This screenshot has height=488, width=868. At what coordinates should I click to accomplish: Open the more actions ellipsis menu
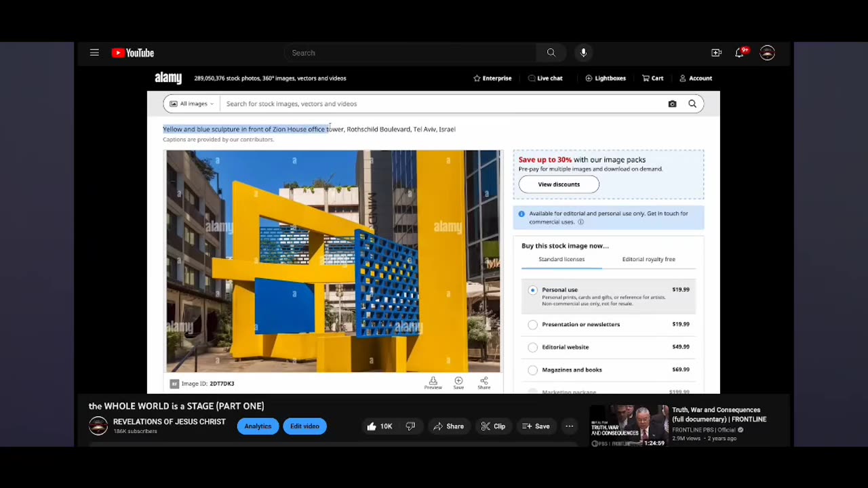point(570,426)
